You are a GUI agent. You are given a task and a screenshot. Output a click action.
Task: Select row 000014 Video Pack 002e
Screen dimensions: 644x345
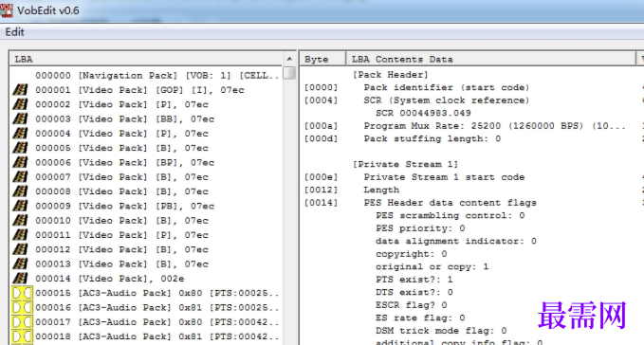click(x=110, y=278)
